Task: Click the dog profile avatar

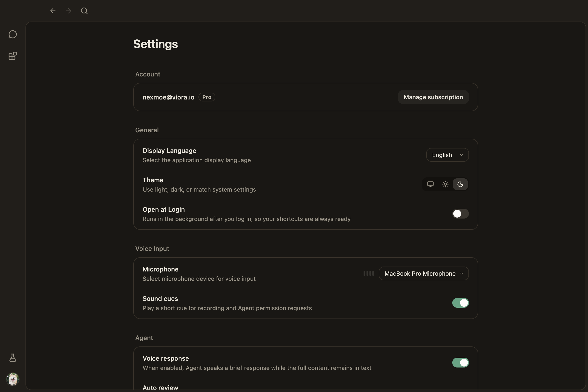Action: [13, 379]
